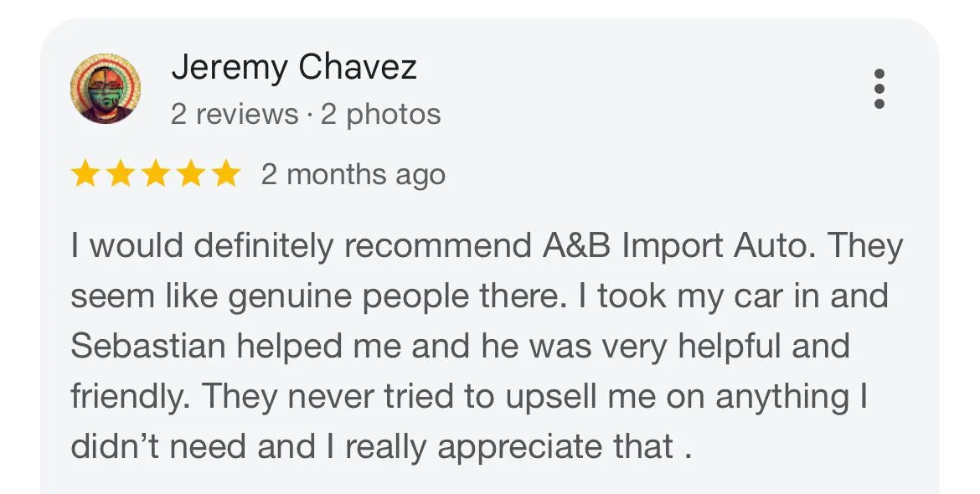Screen dimensions: 980x494
Task: Click the word "genuine" in the review
Action: (x=289, y=297)
